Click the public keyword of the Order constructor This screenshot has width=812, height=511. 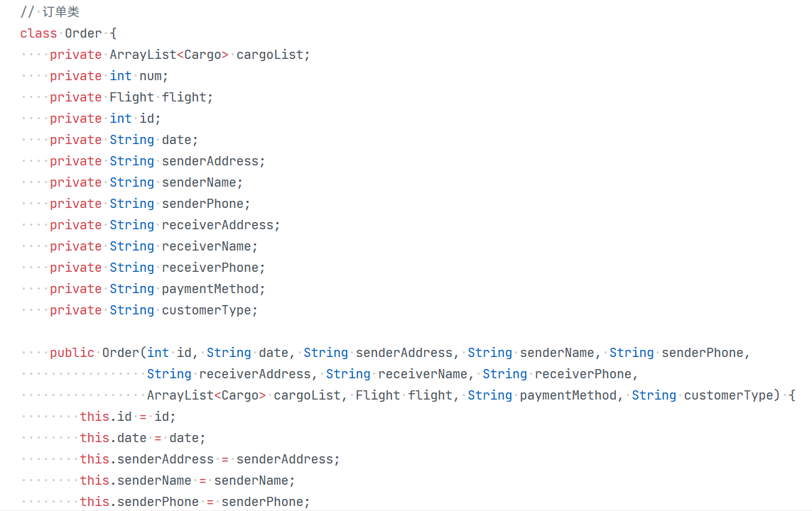coord(72,353)
